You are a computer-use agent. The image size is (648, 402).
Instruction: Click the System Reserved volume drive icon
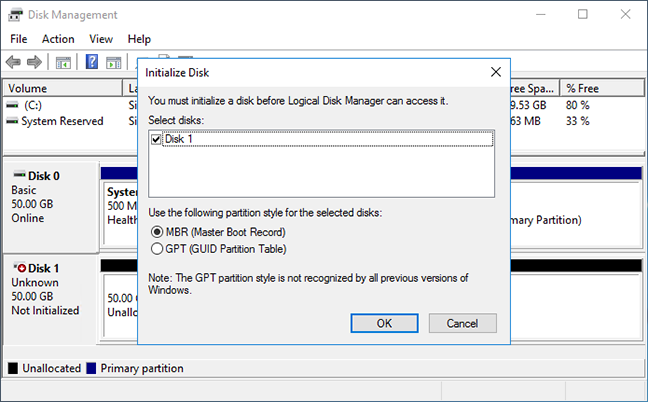[12, 121]
